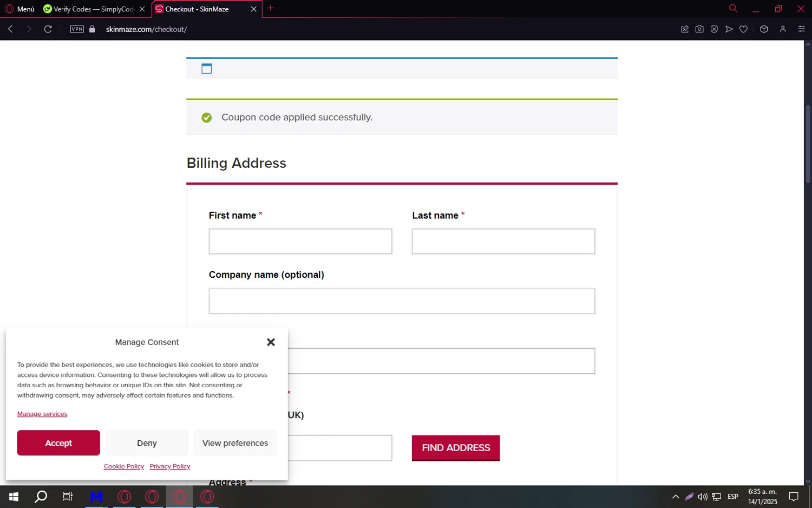
Task: Click the field partly hidden behind consent dialog
Action: pos(441,361)
